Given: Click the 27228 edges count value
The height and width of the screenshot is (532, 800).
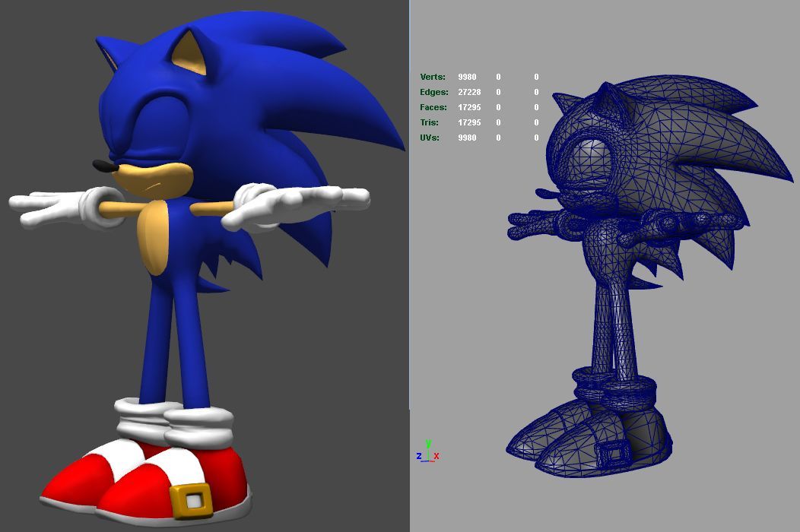Looking at the screenshot, I should click(x=469, y=92).
